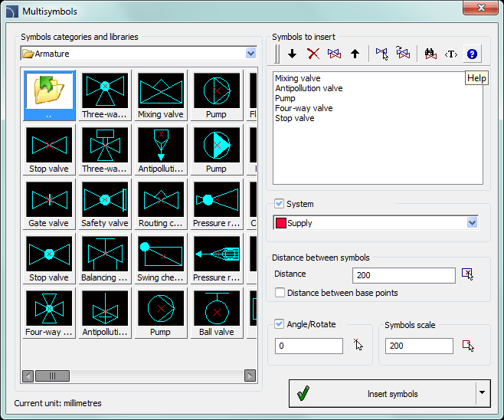The height and width of the screenshot is (420, 504).
Task: Expand the Supply system dropdown
Action: pyautogui.click(x=472, y=223)
